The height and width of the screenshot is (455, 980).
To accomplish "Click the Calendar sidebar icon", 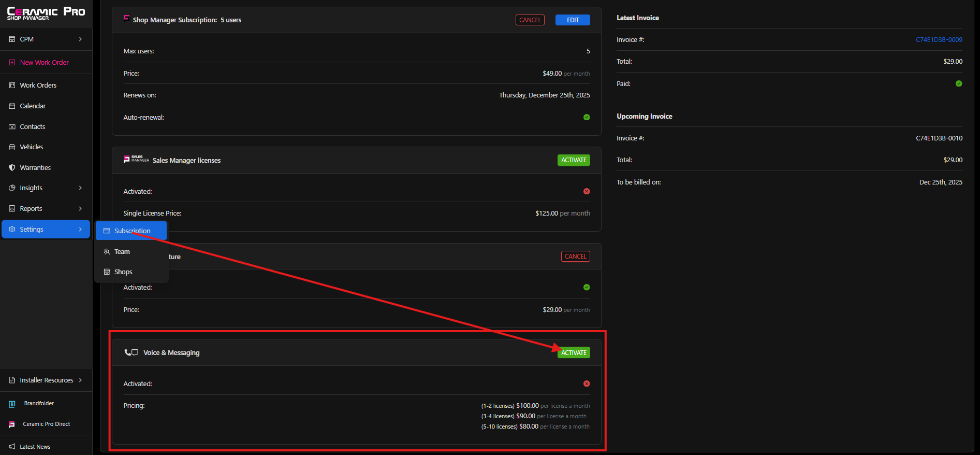I will click(12, 106).
